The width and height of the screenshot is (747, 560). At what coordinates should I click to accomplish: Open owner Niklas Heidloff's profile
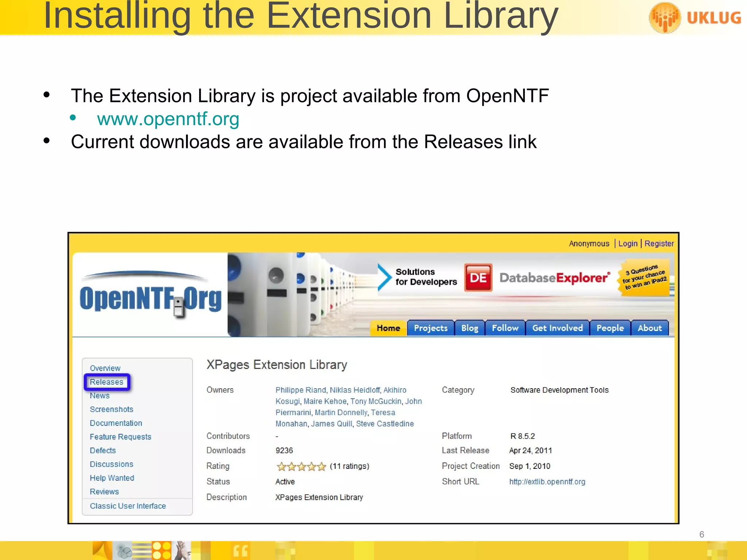coord(355,390)
